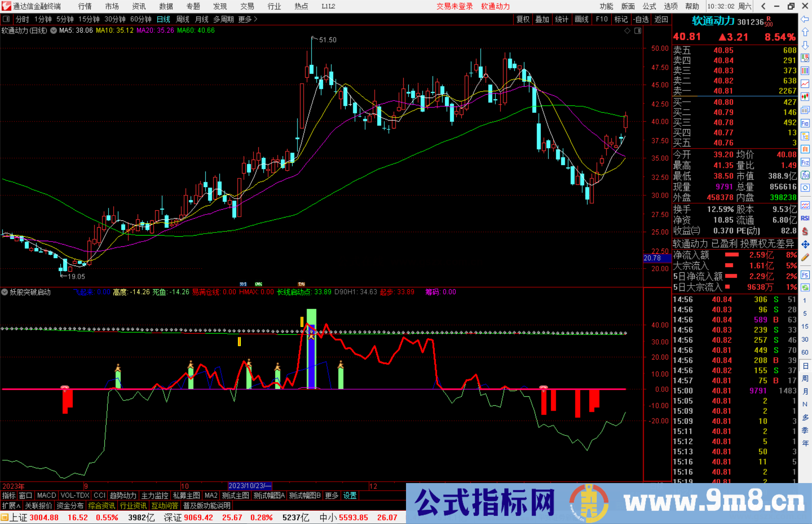Screen dimensions: 812x524
Task: Click the 设置 button in the bottom tab bar
Action: (x=350, y=495)
